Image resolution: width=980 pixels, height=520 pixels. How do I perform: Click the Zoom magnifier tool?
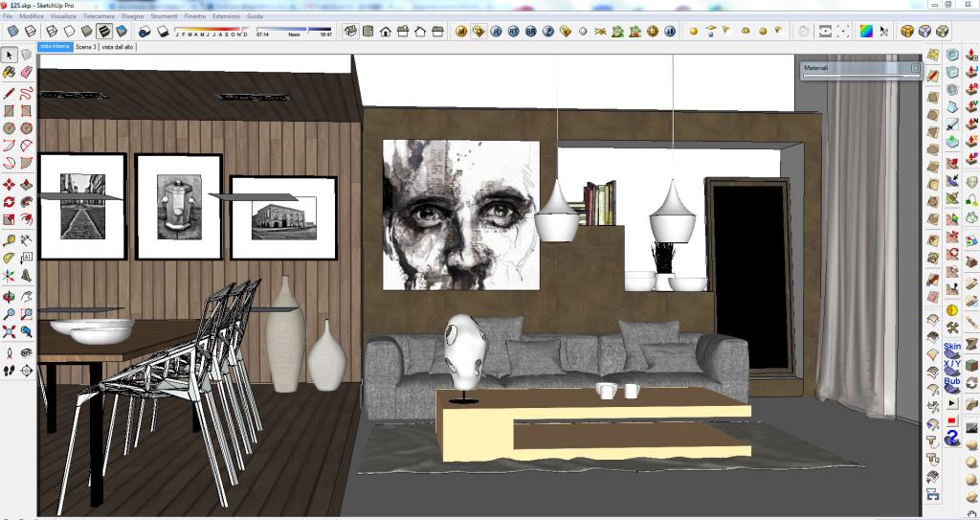(x=9, y=313)
